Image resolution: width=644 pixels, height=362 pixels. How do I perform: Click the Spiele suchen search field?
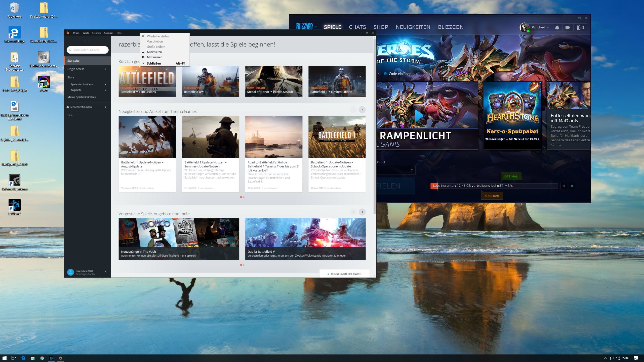88,50
